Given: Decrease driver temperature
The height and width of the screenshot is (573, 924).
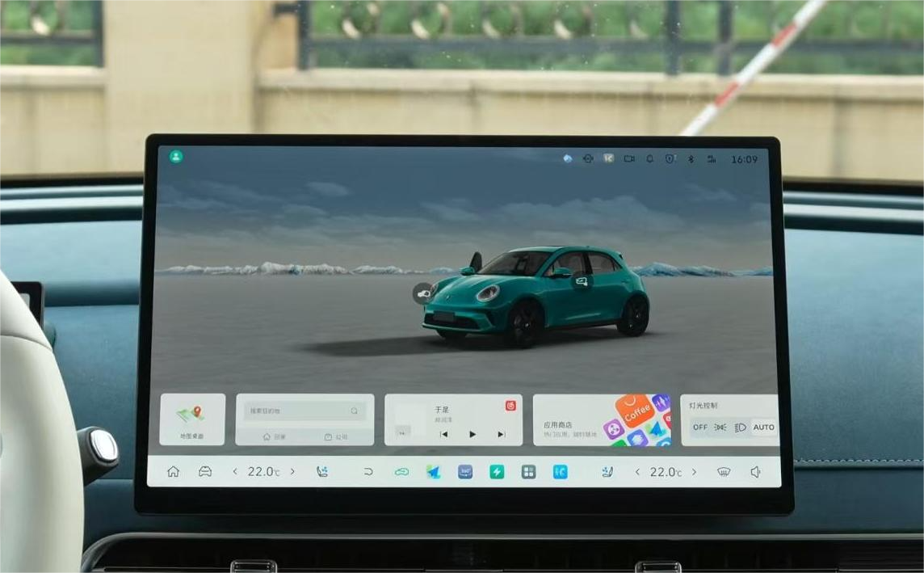Looking at the screenshot, I should (235, 472).
